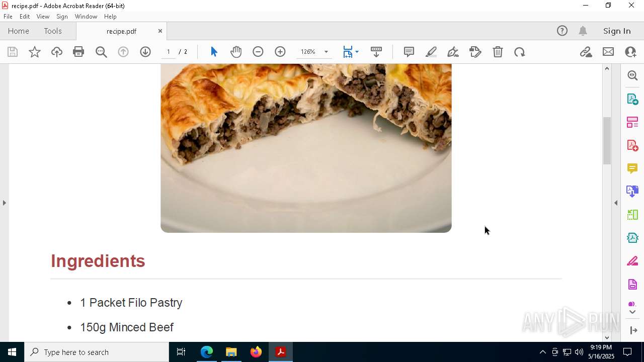
Task: Edit the current page number field
Action: (169, 52)
